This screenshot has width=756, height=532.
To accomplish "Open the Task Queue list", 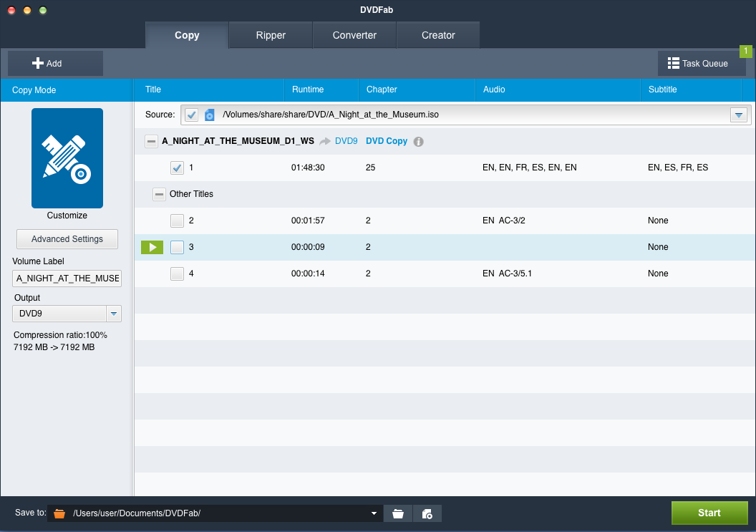I will pos(702,63).
